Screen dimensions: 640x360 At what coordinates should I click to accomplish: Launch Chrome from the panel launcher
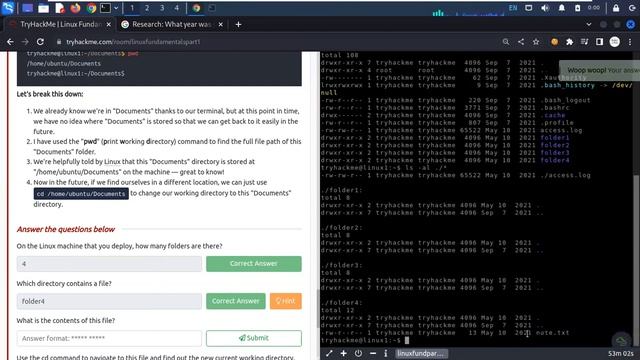point(91,8)
